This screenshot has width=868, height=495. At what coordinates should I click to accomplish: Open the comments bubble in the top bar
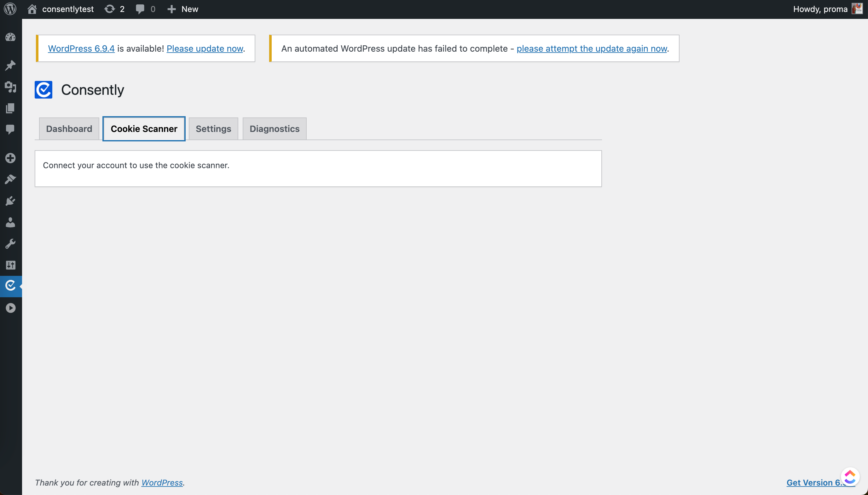pos(145,9)
